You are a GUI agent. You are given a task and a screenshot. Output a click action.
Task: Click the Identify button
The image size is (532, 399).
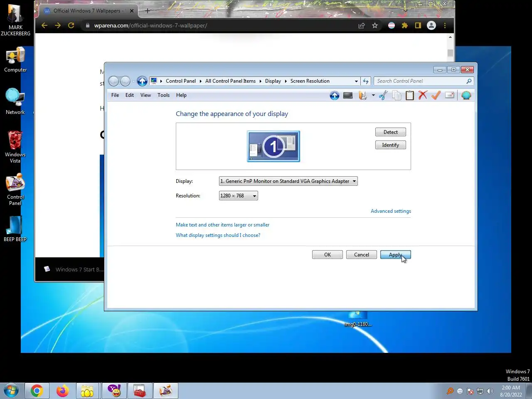391,145
